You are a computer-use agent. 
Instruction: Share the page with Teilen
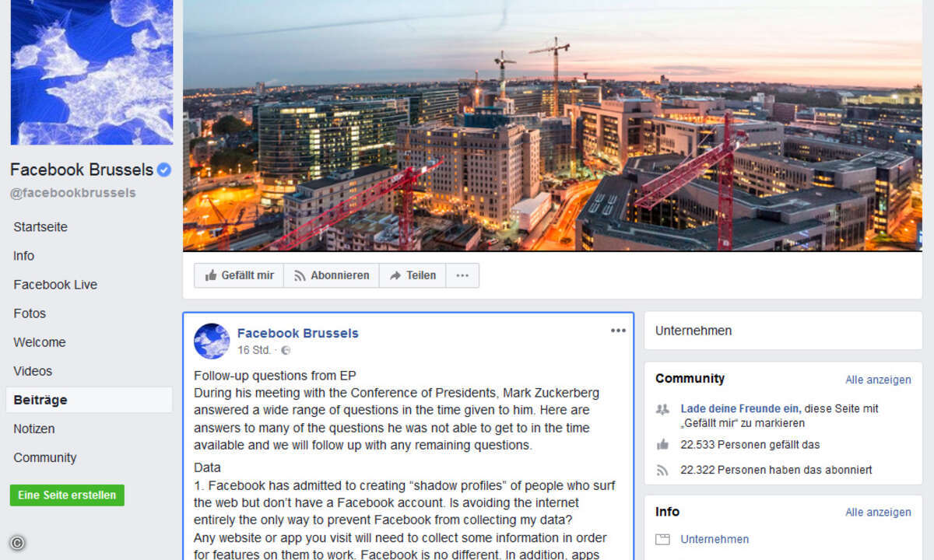413,275
